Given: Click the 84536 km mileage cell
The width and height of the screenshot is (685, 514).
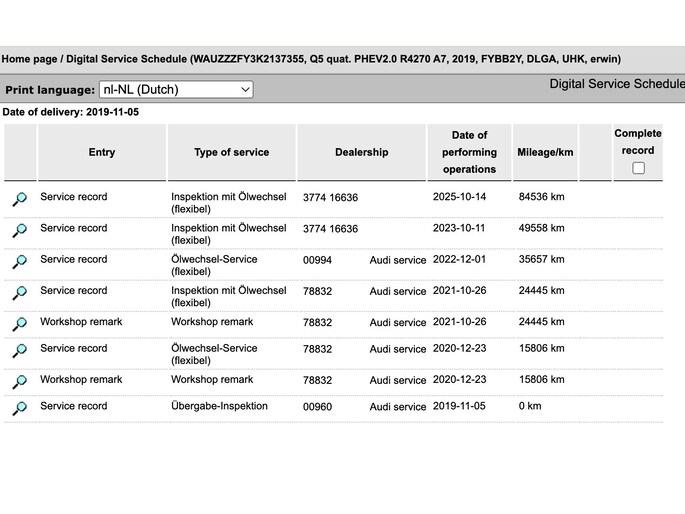Looking at the screenshot, I should (x=541, y=197).
